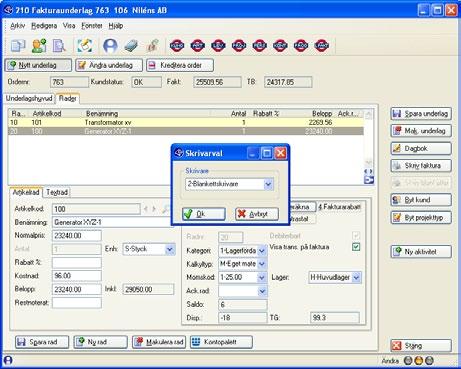Screen dimensions: 461x369
Task: Expand the Kategori dropdown
Action: (262, 251)
